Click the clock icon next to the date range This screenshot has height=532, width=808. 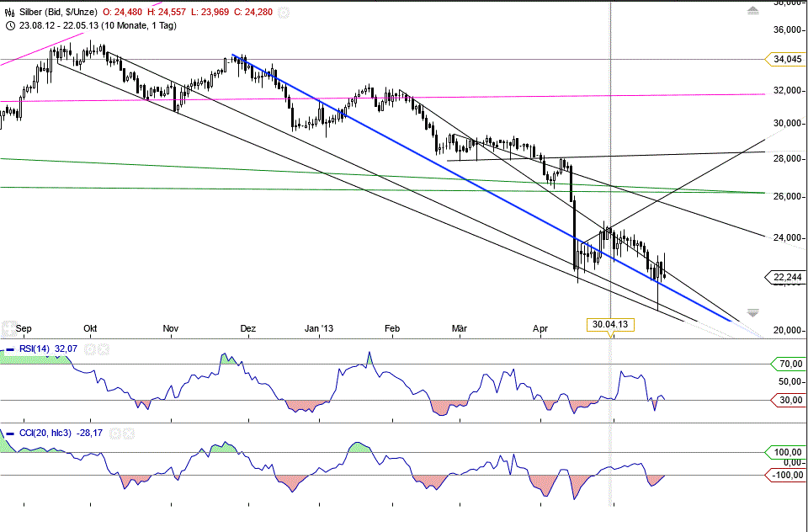(10, 25)
